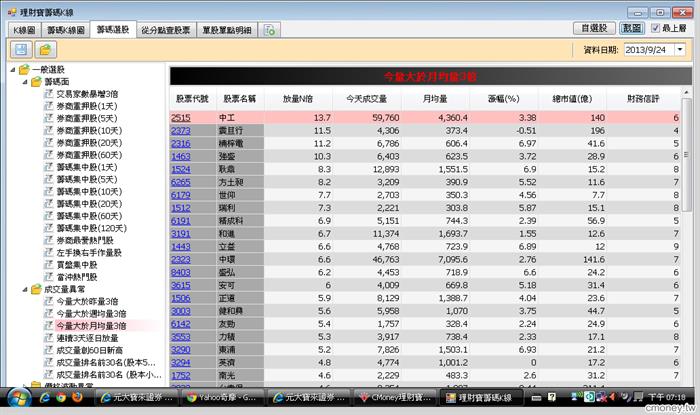Select 買盤集中股 in the tree

77,265
